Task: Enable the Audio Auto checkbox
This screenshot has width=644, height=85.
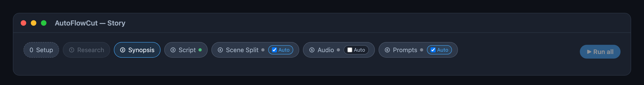Action: pos(350,50)
